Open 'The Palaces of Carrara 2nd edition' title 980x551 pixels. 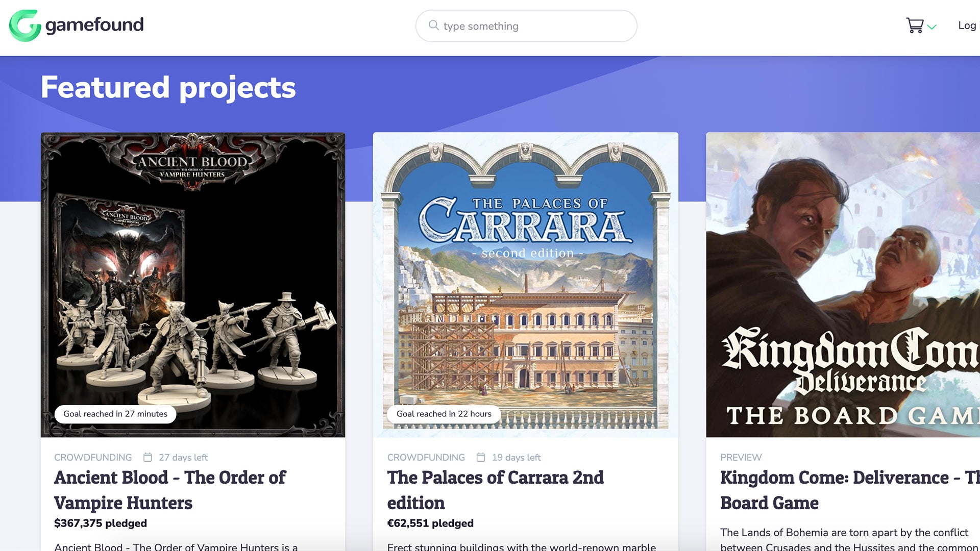[495, 490]
